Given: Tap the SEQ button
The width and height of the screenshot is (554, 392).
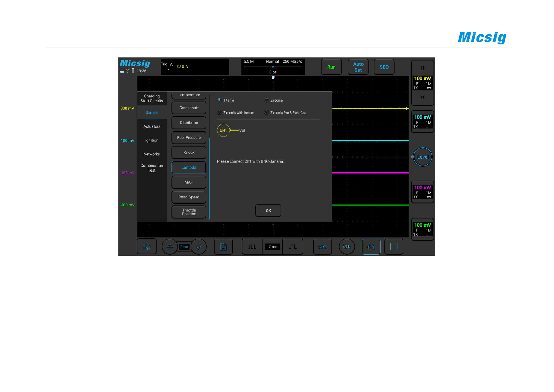Looking at the screenshot, I should 384,67.
